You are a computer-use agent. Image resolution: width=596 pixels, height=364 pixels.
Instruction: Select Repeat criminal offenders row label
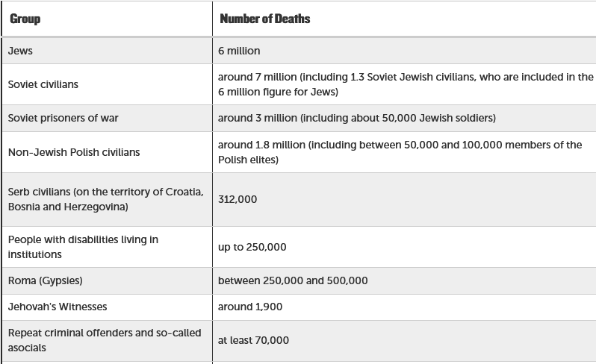tap(105, 340)
